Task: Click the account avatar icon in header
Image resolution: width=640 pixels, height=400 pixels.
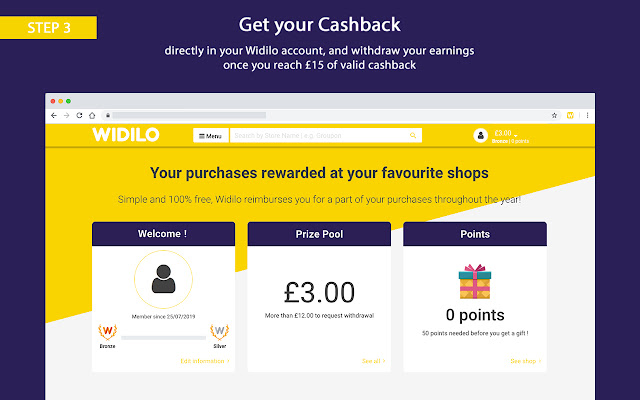Action: [x=480, y=135]
